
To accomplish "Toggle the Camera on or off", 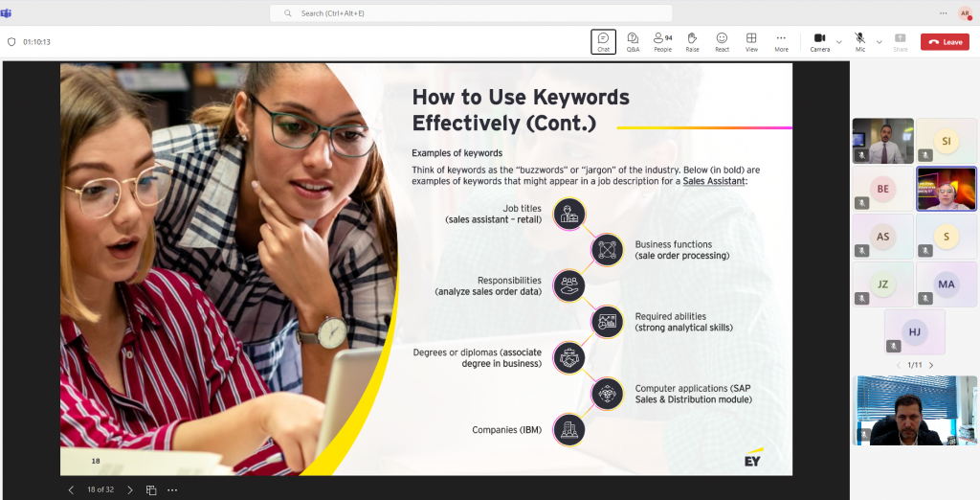I will [x=819, y=41].
